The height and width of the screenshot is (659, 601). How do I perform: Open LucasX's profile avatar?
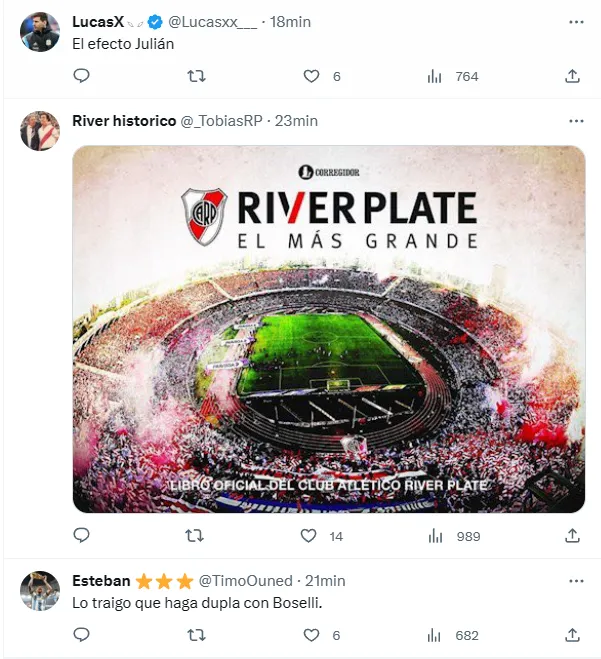[x=41, y=32]
